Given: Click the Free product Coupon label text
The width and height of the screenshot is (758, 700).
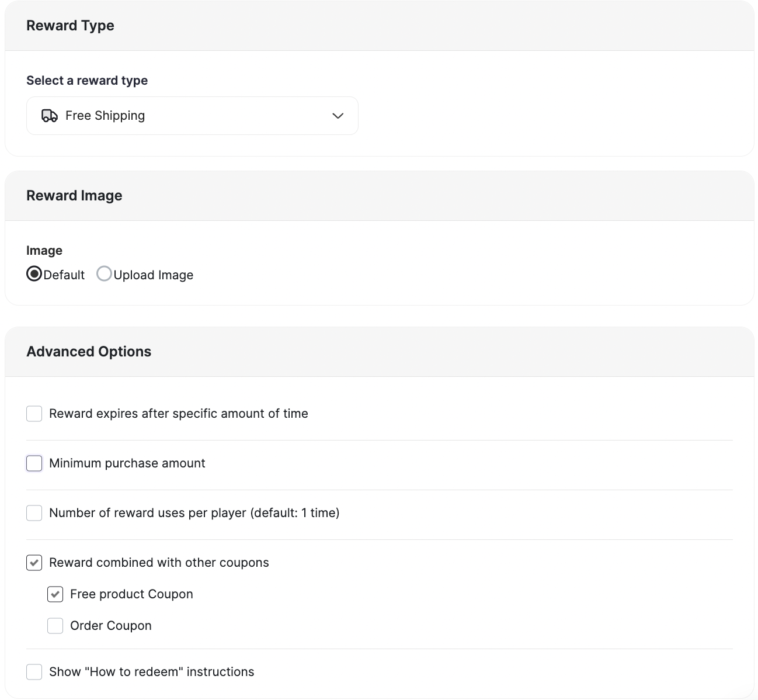Looking at the screenshot, I should [131, 594].
